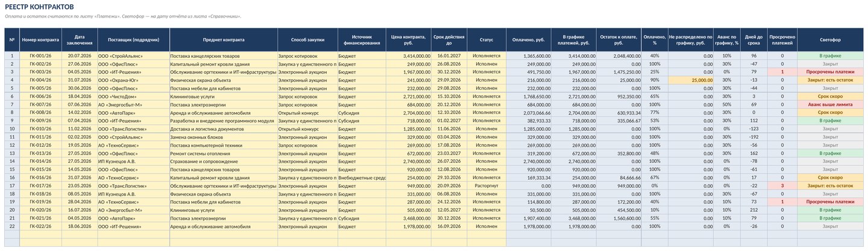Screen dimensions: 868x251
Task: Click conclusion date 11.02.2026
Action: pyautogui.click(x=80, y=129)
